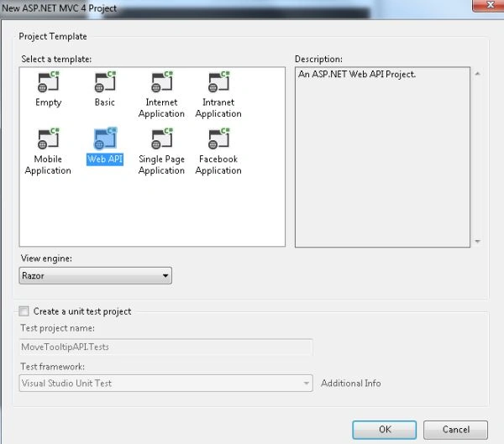Click the 'Empty' template label
Viewport: 504px width, 444px height.
49,102
